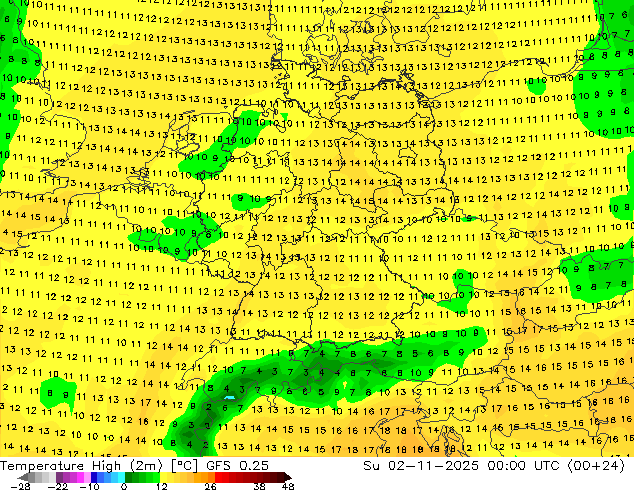Click the gray segment of the color scale
This screenshot has height=490, width=634.
(x=42, y=477)
